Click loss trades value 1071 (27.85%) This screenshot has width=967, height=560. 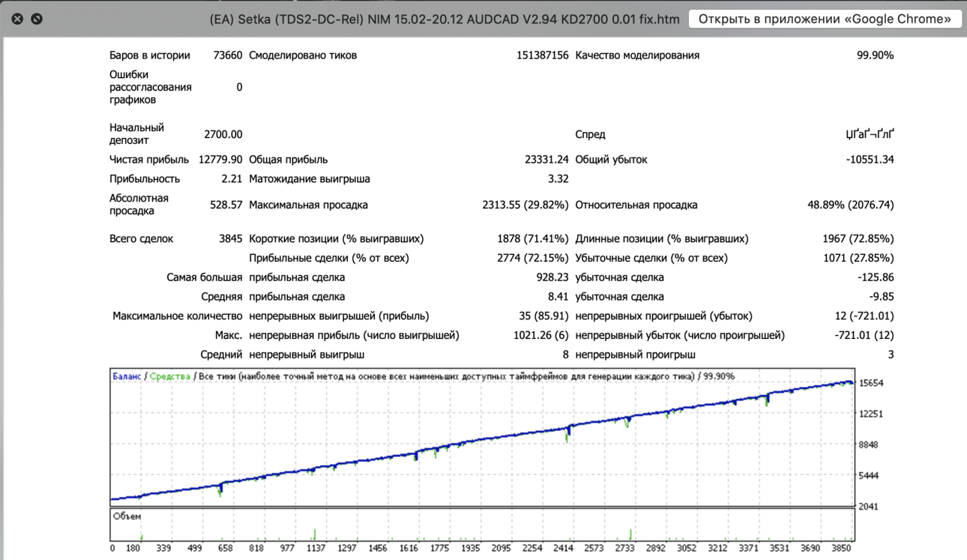tap(858, 258)
